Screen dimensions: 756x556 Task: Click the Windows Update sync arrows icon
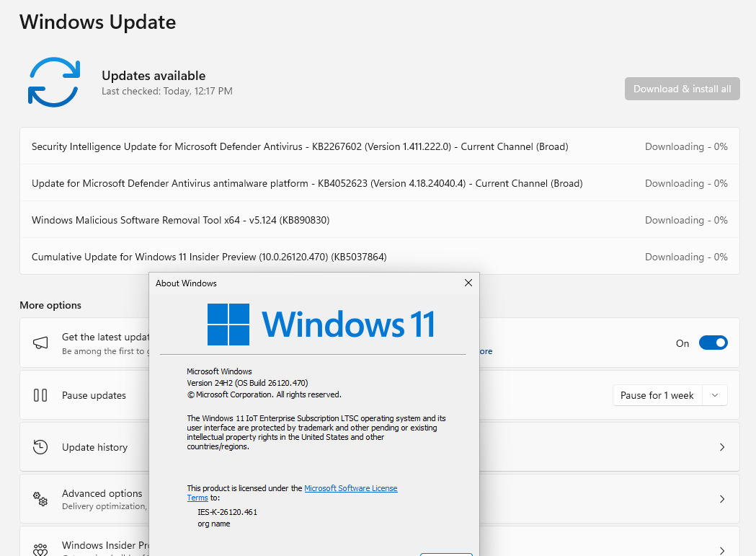[x=54, y=82]
